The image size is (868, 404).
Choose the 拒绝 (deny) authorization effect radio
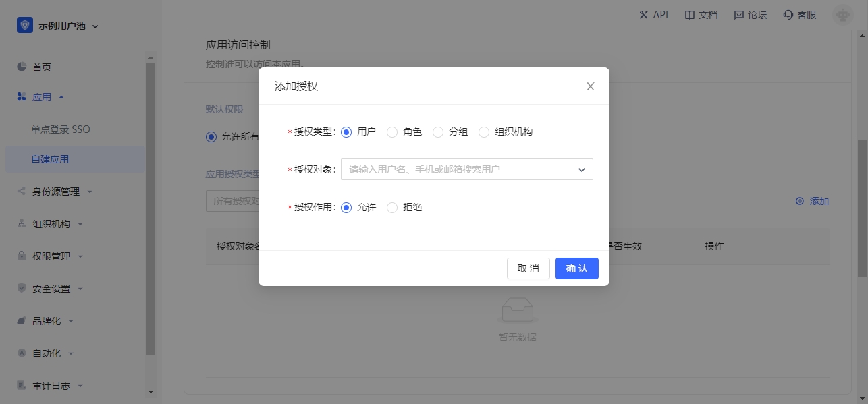(x=392, y=208)
